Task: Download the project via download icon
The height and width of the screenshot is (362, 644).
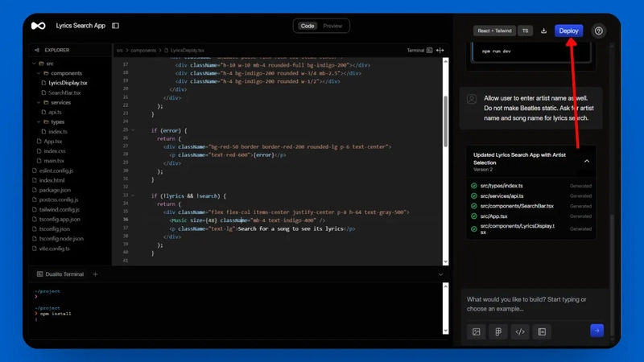Action: pos(543,31)
